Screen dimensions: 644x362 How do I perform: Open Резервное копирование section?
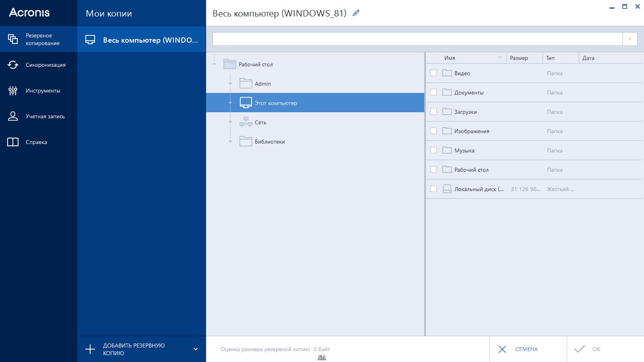tap(39, 39)
